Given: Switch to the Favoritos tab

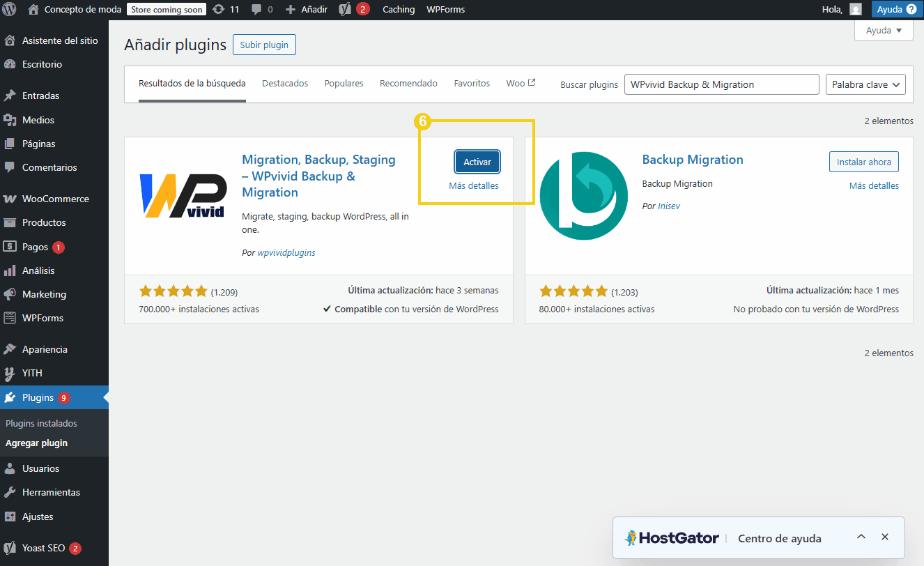Looking at the screenshot, I should (x=472, y=84).
